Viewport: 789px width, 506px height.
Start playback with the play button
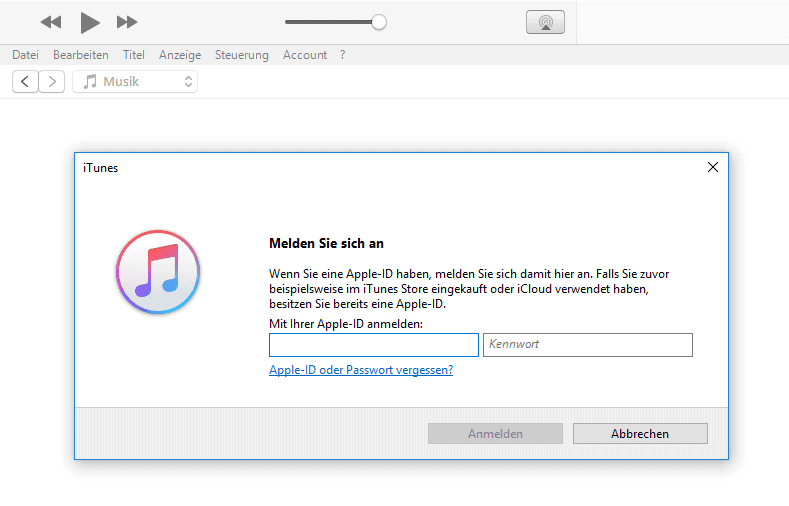(90, 22)
